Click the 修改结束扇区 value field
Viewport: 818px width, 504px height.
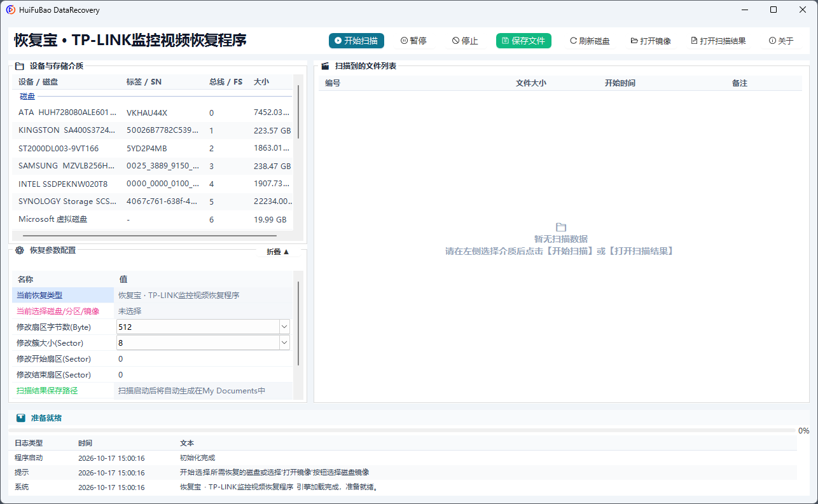click(204, 374)
